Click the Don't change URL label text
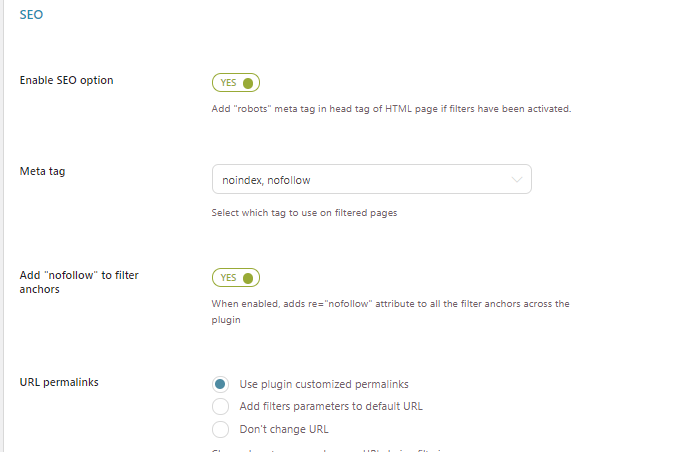Screen dimensions: 692x452 (284, 429)
